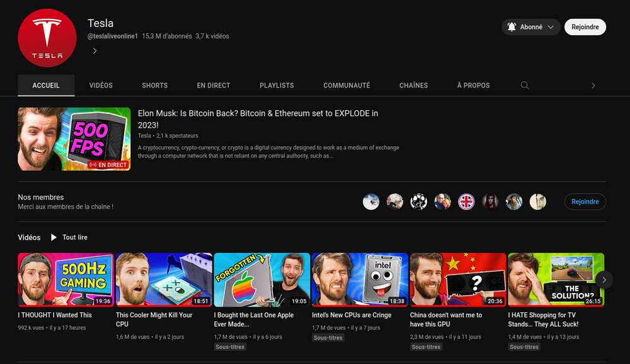This screenshot has height=364, width=630.
Task: Click 'Merci aux membres de la chaîne !' text
Action: click(x=66, y=207)
